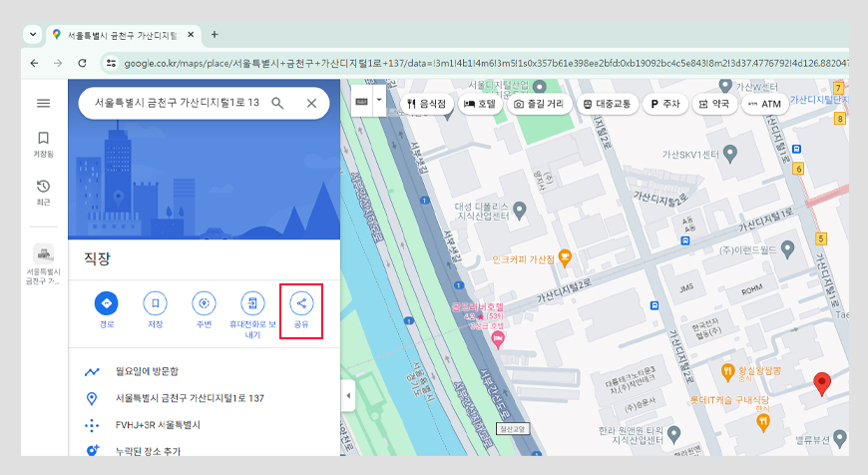Copy address 서울특별시 금천구 가산디지털1로 137
This screenshot has height=475, width=868.
point(204,398)
